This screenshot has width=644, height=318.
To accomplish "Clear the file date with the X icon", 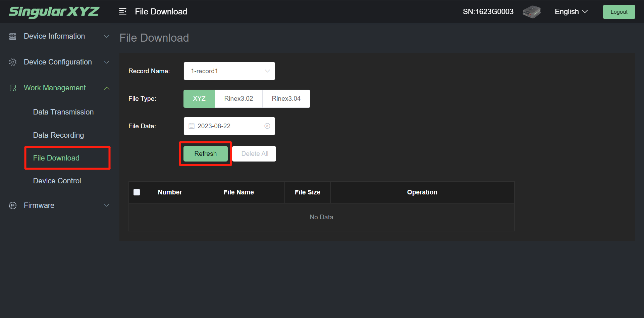I will point(267,126).
